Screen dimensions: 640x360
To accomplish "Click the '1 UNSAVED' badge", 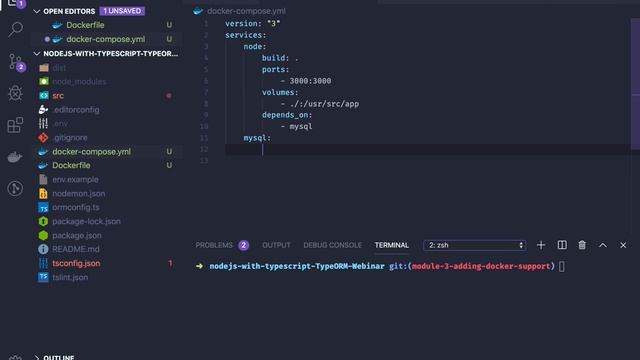I will coord(122,11).
